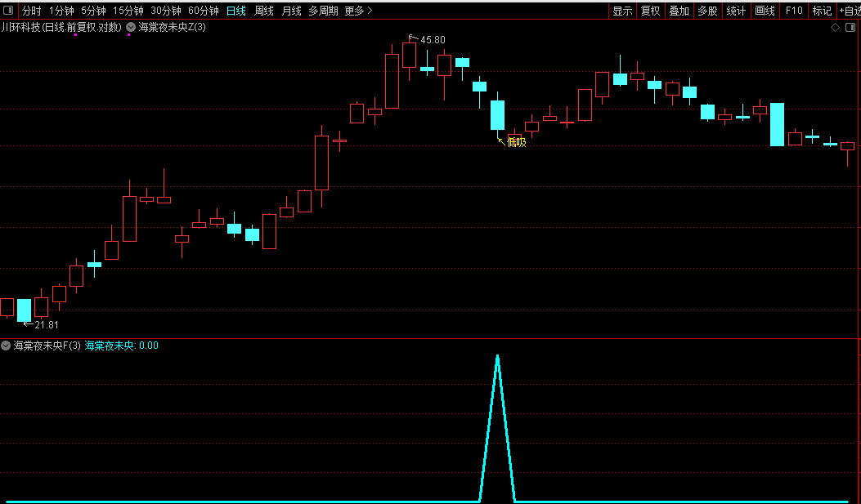This screenshot has width=861, height=504.
Task: Switch to 分时 chart tab
Action: coord(31,11)
